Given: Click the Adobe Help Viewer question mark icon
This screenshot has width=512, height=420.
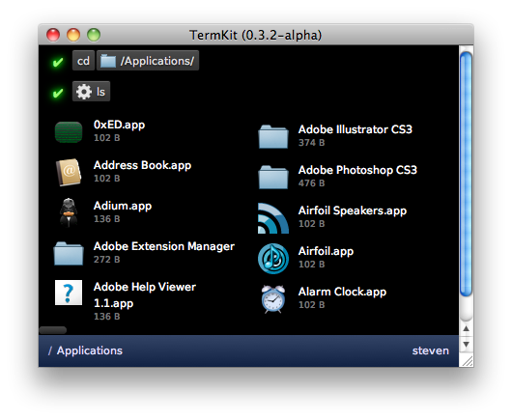Looking at the screenshot, I should coord(69,293).
